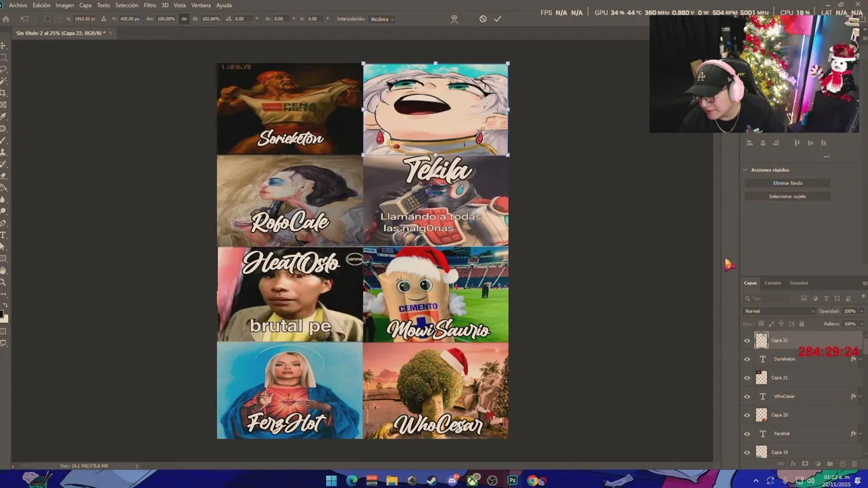Expand effects on Sorieketon layer
Viewport: 868px width, 488px height.
pos(861,359)
